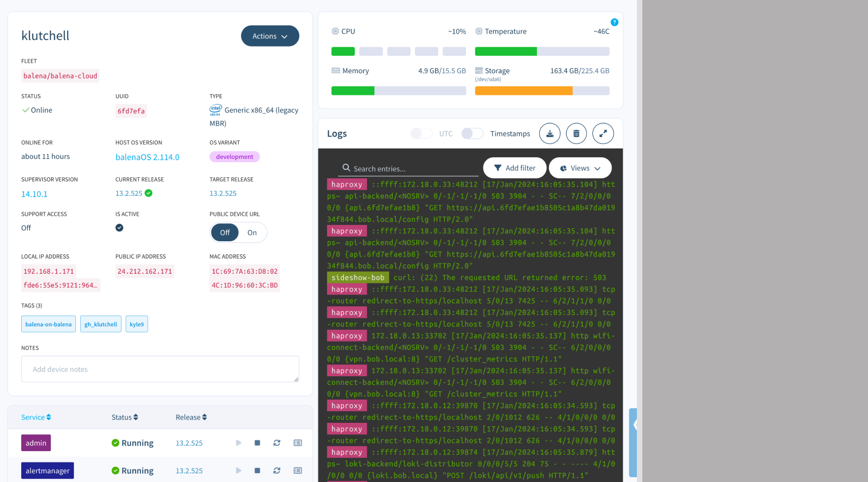Click the Intel device type icon
The width and height of the screenshot is (868, 482).
pos(215,110)
